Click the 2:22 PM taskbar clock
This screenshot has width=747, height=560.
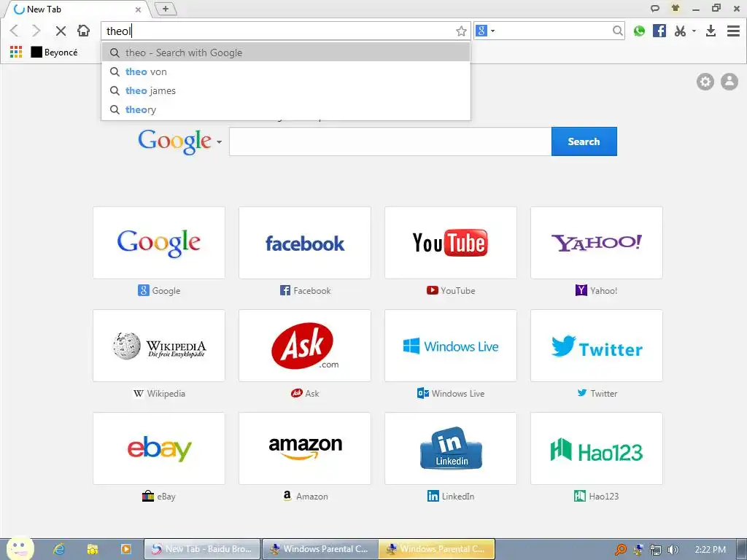pos(711,550)
